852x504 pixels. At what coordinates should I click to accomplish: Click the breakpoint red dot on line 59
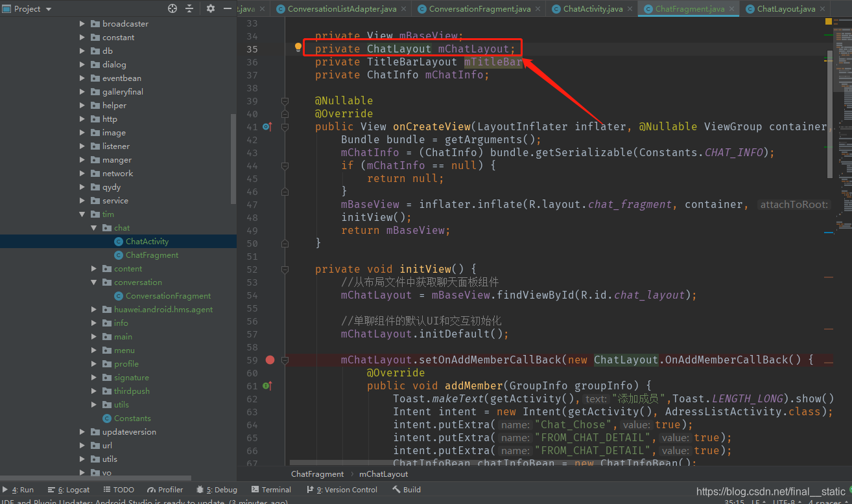pos(270,360)
